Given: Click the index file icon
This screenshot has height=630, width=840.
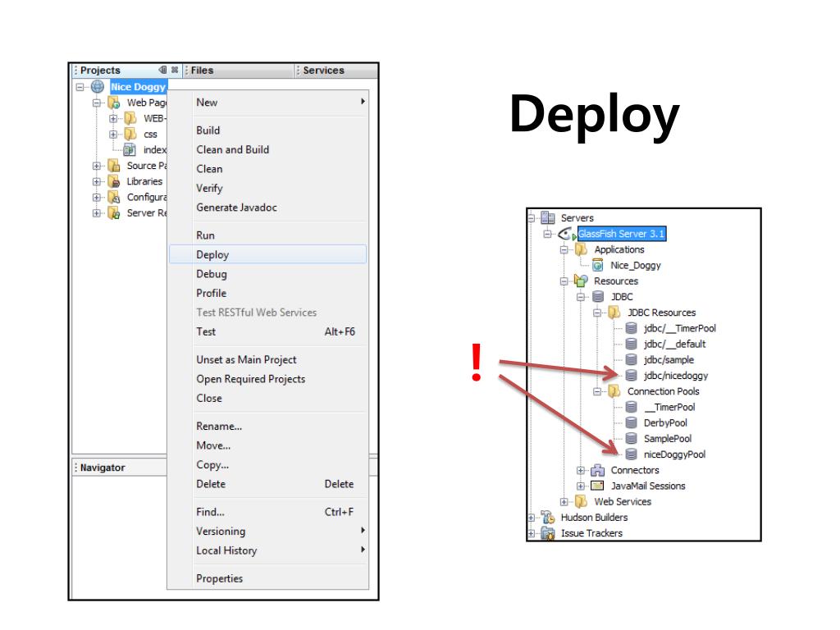Looking at the screenshot, I should [130, 149].
